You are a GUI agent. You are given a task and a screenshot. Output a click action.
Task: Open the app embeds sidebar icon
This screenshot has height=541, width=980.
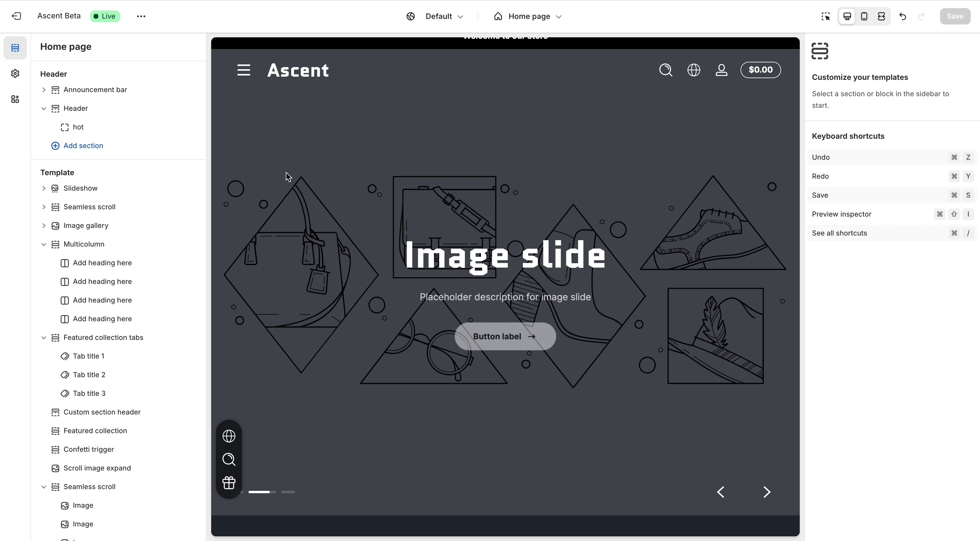[15, 99]
